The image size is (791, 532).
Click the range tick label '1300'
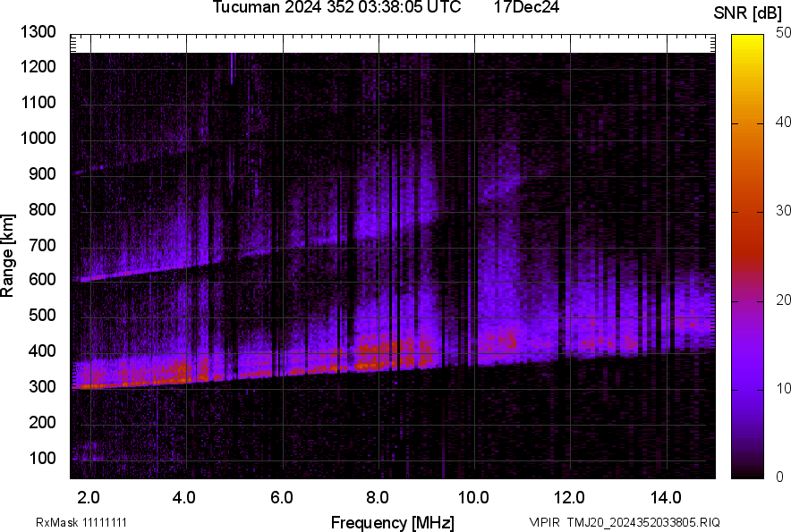pos(38,32)
